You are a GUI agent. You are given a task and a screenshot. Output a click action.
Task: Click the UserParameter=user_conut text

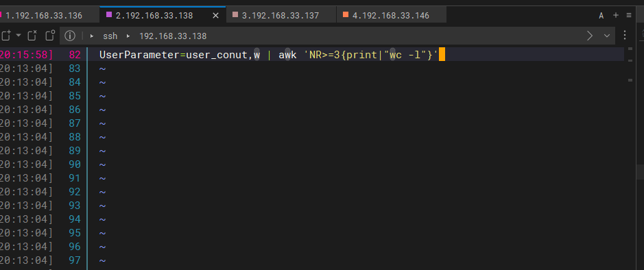click(174, 55)
